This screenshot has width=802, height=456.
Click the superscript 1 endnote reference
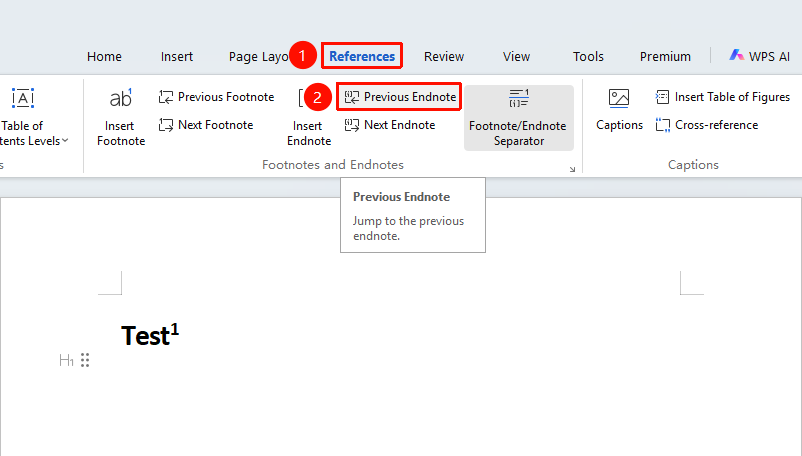pos(175,329)
